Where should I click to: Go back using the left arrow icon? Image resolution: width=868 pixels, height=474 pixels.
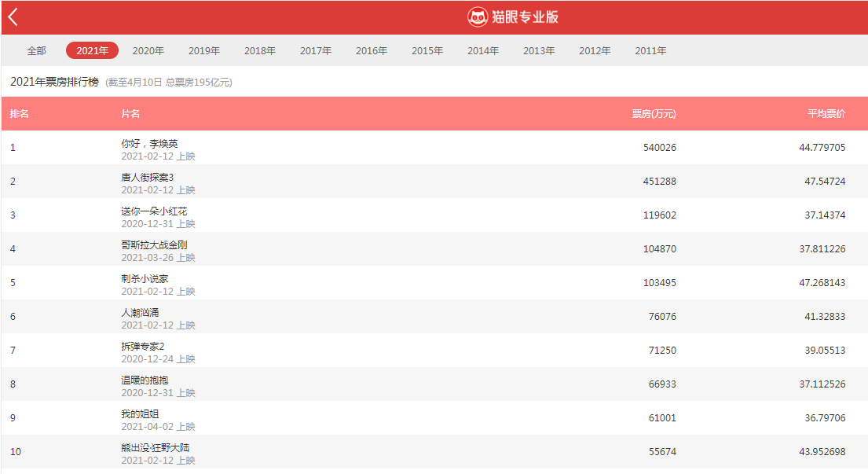13,17
